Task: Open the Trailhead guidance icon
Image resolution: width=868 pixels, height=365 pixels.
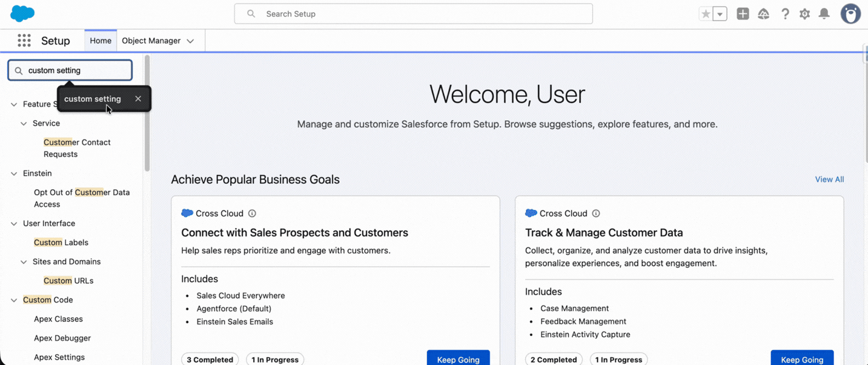Action: tap(763, 14)
